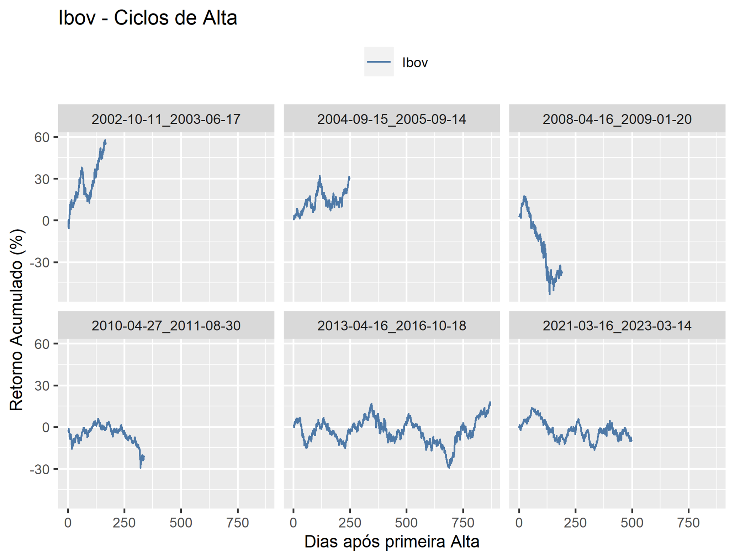Viewport: 735px width, 560px height.
Task: Click the y-axis title Retorno Acumulado (%)
Action: (16, 320)
